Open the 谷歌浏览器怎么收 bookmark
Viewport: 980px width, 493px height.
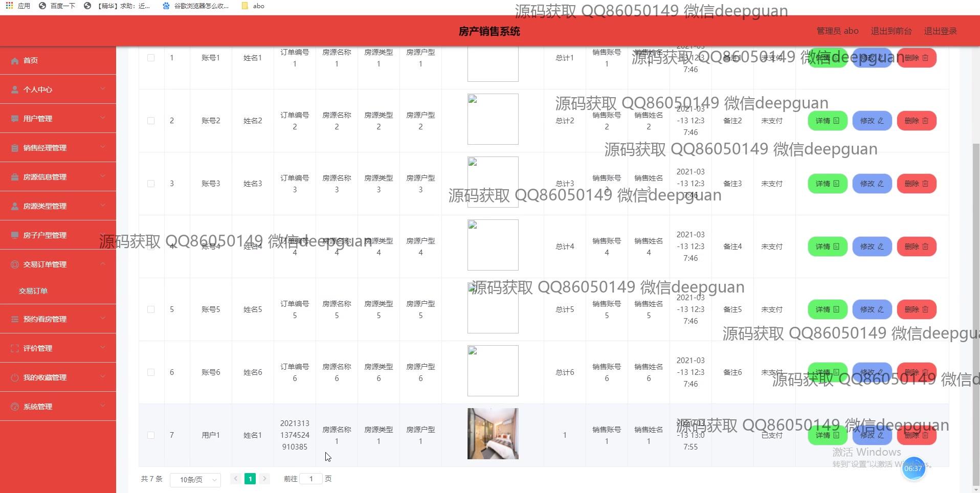pos(196,6)
